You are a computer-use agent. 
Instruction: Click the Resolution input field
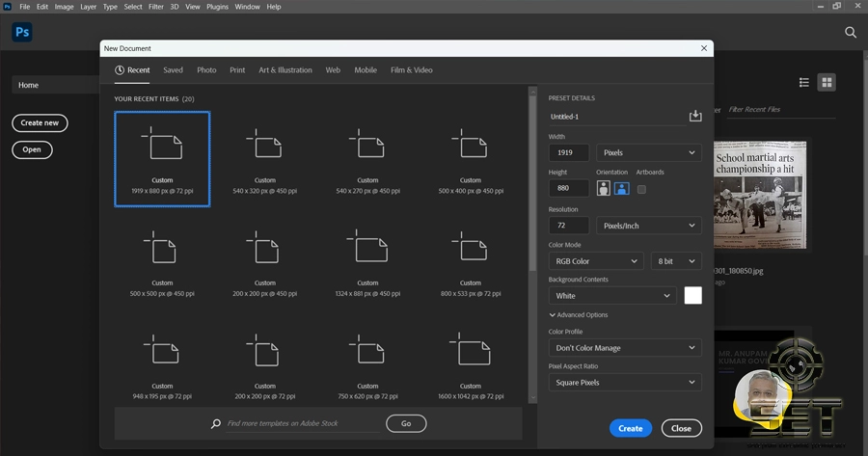pos(568,226)
